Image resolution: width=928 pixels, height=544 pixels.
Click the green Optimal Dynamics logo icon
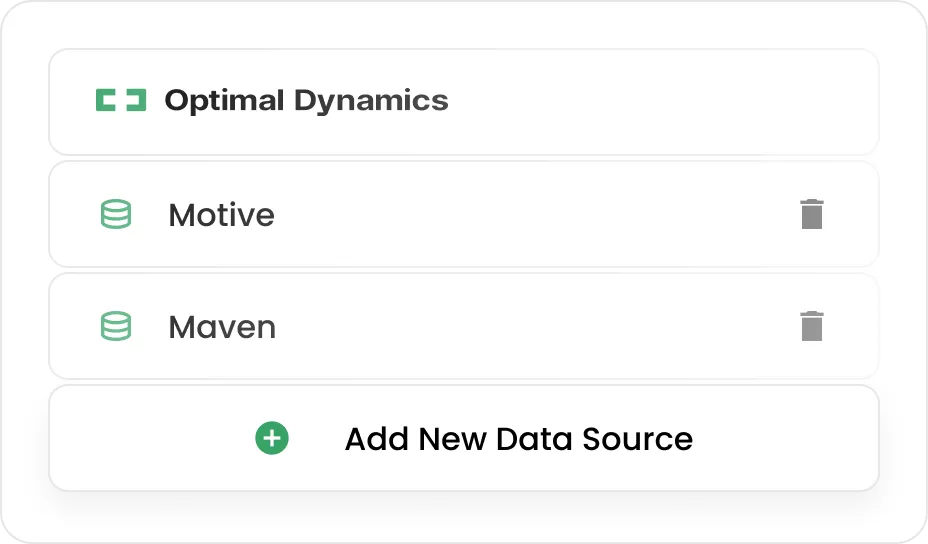click(121, 100)
